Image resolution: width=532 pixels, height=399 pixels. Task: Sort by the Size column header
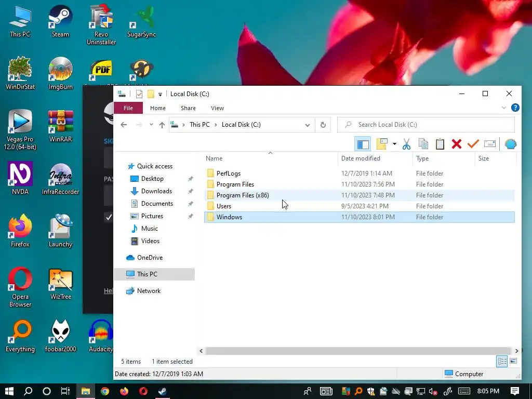coord(495,158)
